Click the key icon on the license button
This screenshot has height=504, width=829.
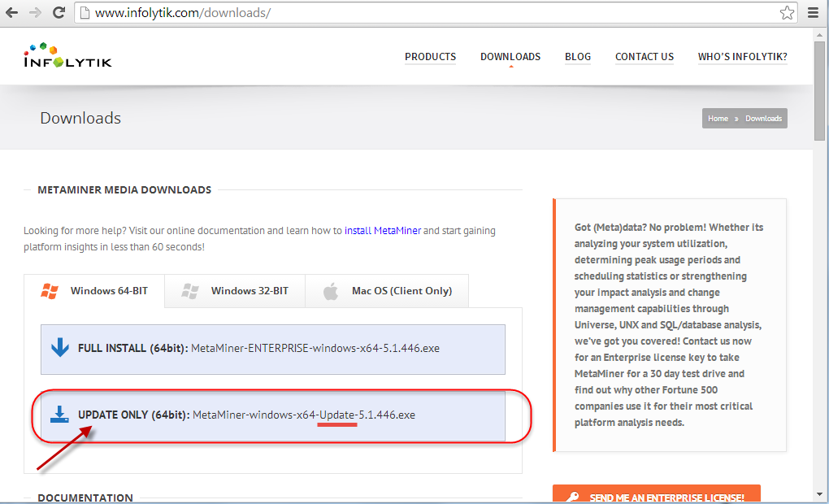[x=573, y=497]
